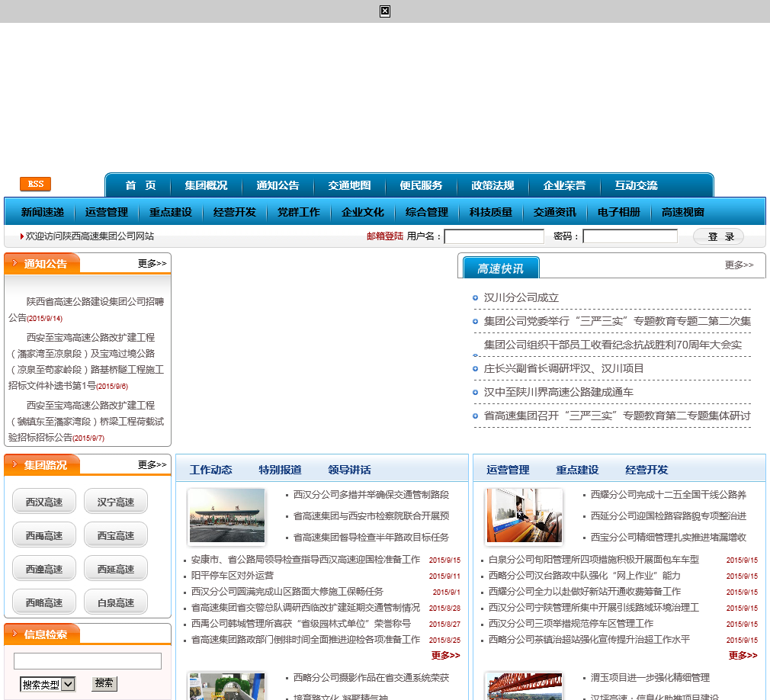Open the toll booth thumbnail under 运营管理
The image size is (770, 700).
click(524, 515)
